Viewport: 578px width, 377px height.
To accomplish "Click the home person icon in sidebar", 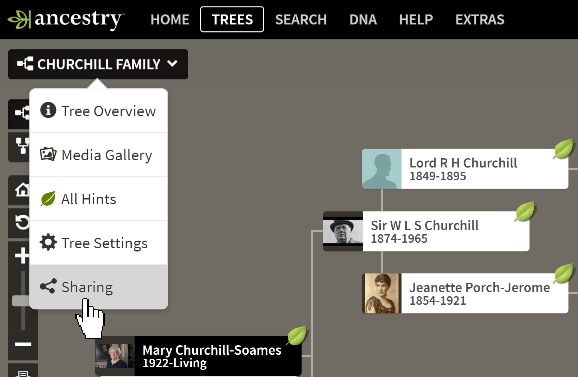I will click(21, 190).
